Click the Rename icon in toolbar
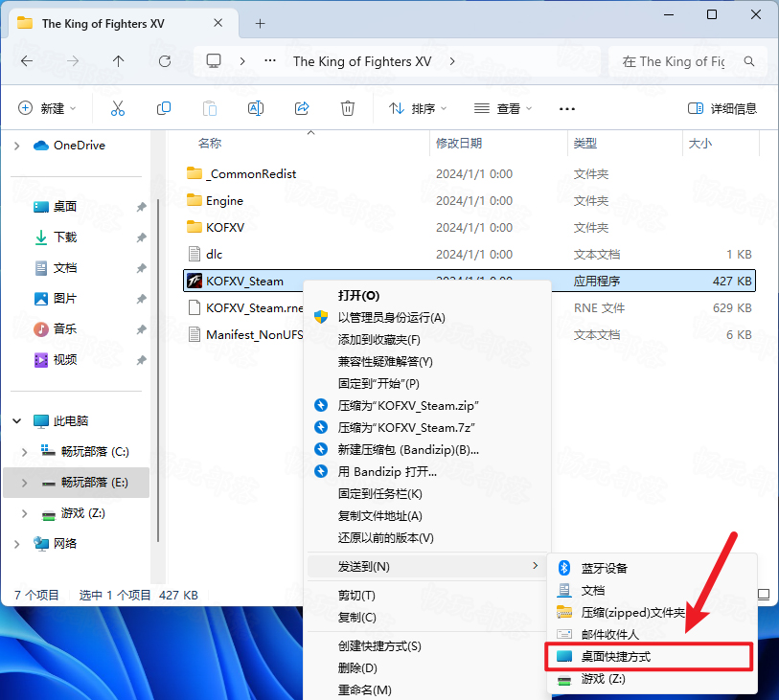This screenshot has height=700, width=779. [x=256, y=108]
